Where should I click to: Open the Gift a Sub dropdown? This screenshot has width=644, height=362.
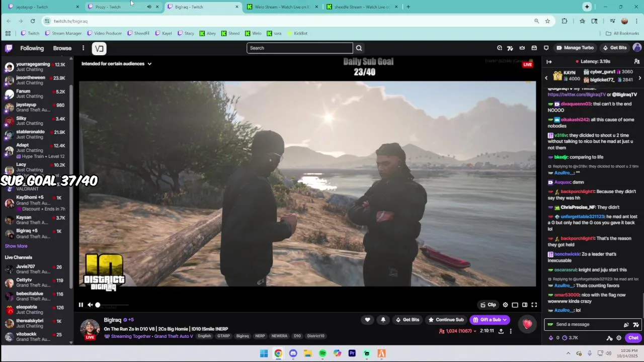point(490,320)
